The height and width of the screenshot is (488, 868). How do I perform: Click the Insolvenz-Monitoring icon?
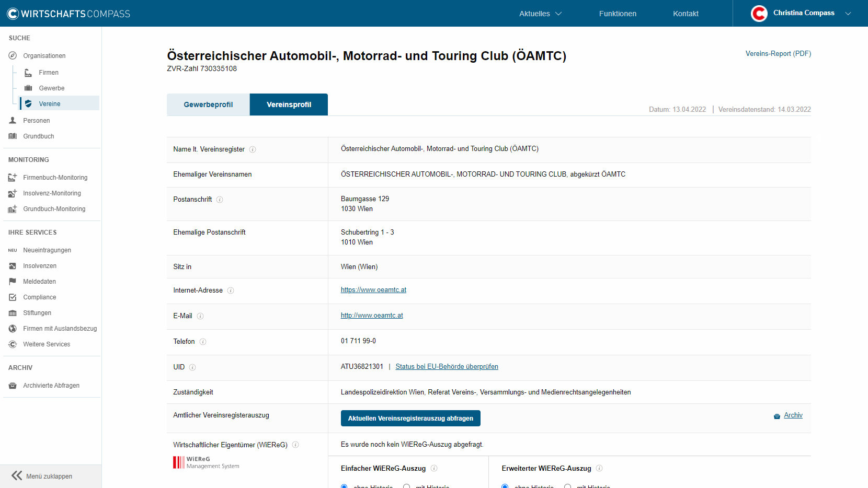pos(13,193)
